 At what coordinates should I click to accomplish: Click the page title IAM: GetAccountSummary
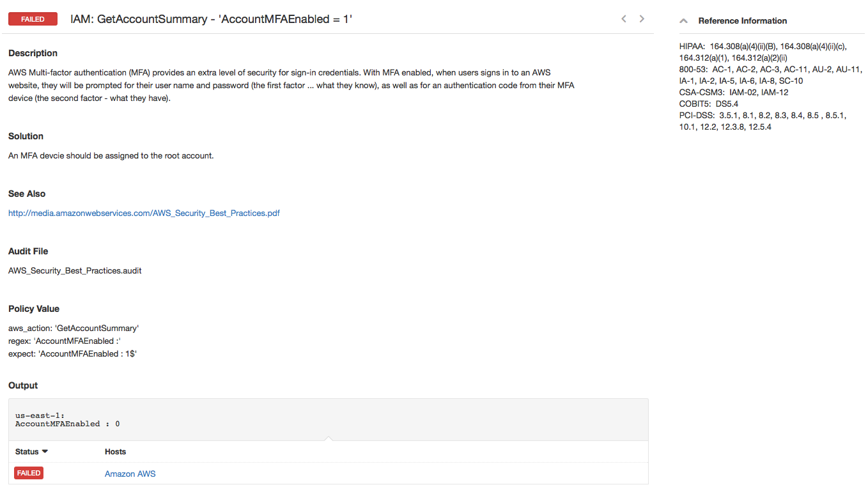click(211, 19)
